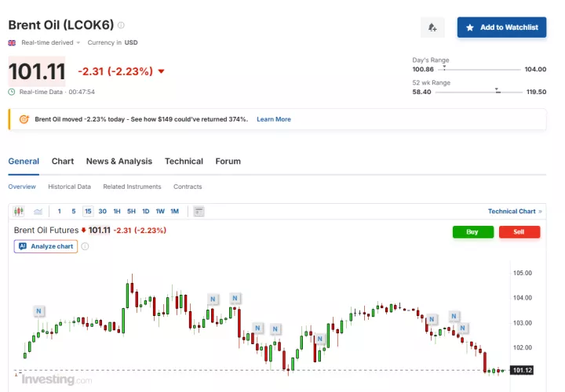The height and width of the screenshot is (392, 565).
Task: Open the chart news/table icon
Action: [199, 211]
